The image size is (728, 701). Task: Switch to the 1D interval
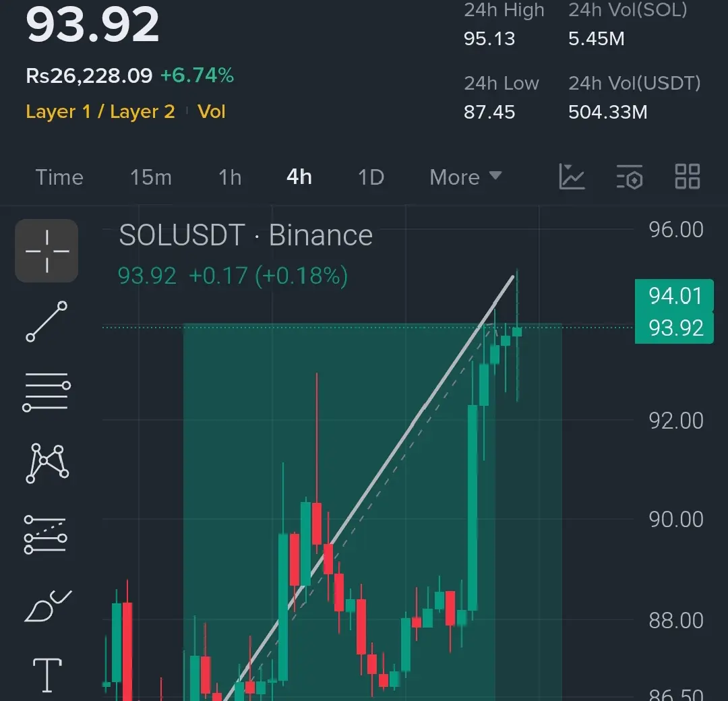click(371, 177)
